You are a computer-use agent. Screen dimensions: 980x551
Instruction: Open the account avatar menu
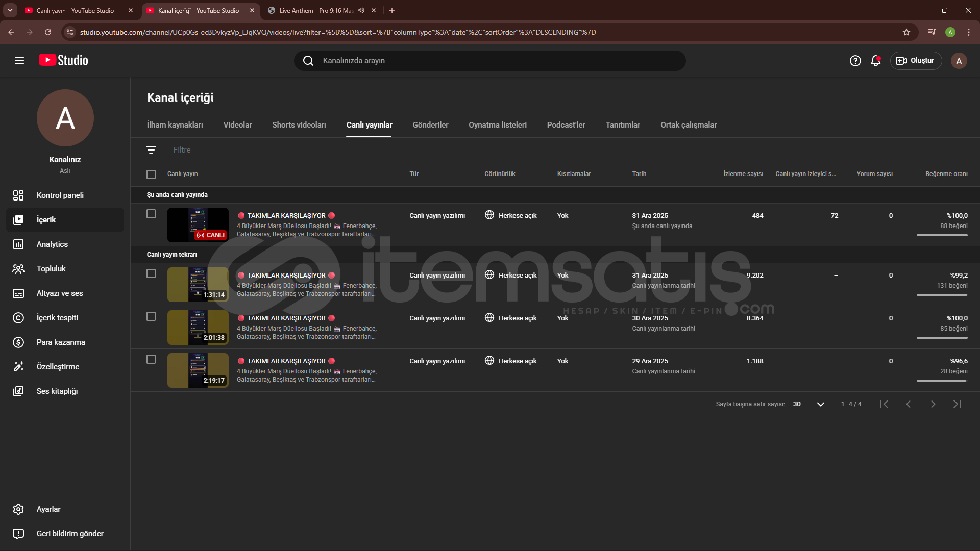coord(959,61)
